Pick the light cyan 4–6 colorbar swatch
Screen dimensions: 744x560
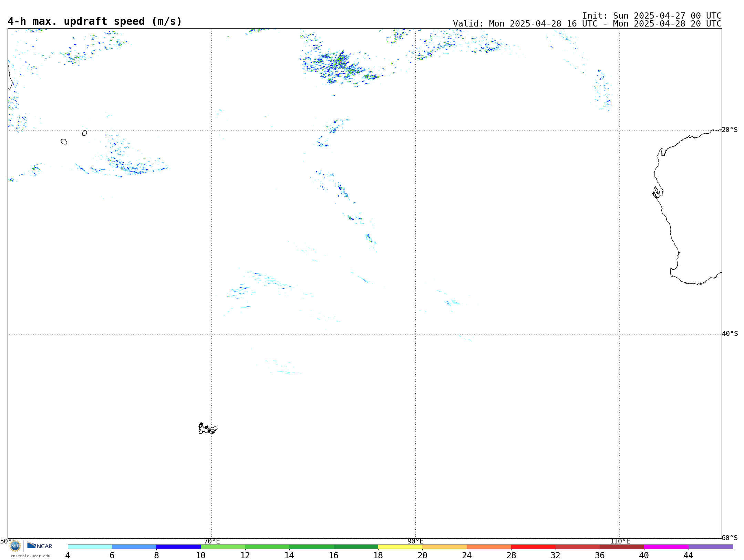(90, 547)
